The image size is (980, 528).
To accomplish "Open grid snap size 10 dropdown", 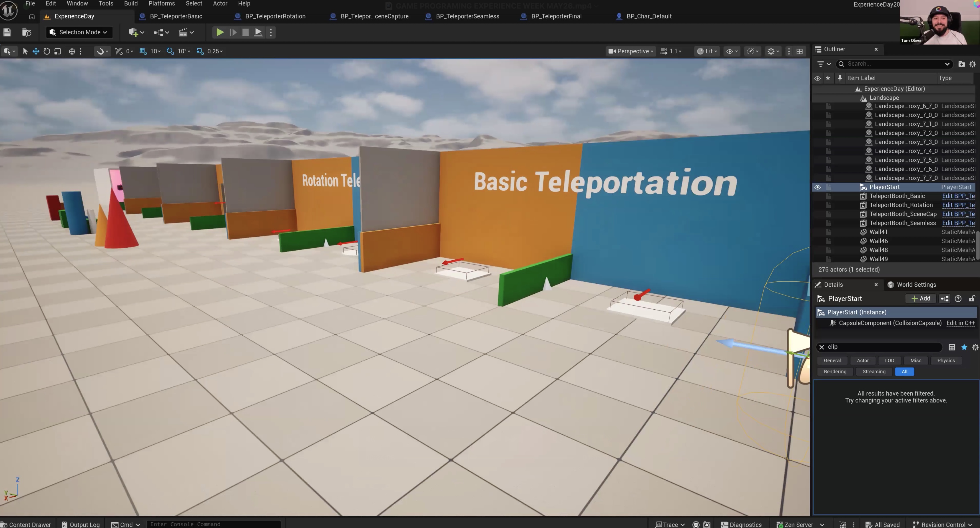I will 156,51.
